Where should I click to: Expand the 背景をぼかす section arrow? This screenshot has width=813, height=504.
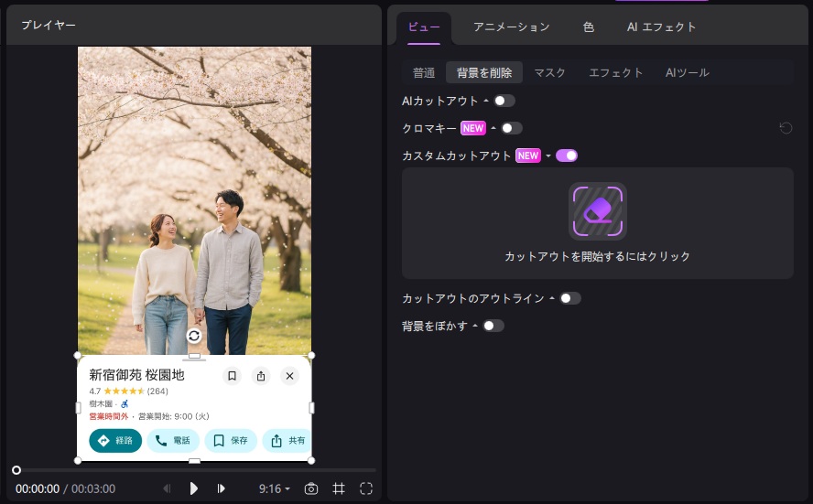[x=475, y=326]
